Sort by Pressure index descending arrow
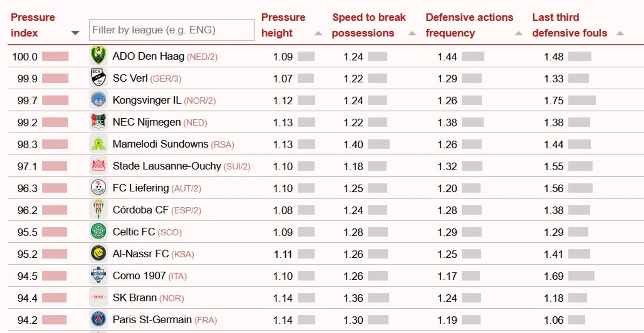The height and width of the screenshot is (333, 644). [x=75, y=33]
